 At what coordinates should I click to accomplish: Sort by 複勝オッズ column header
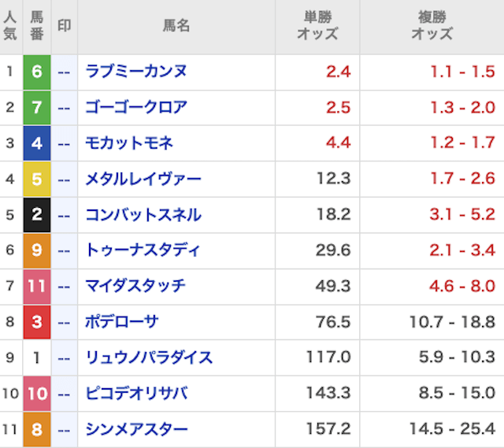click(x=432, y=26)
